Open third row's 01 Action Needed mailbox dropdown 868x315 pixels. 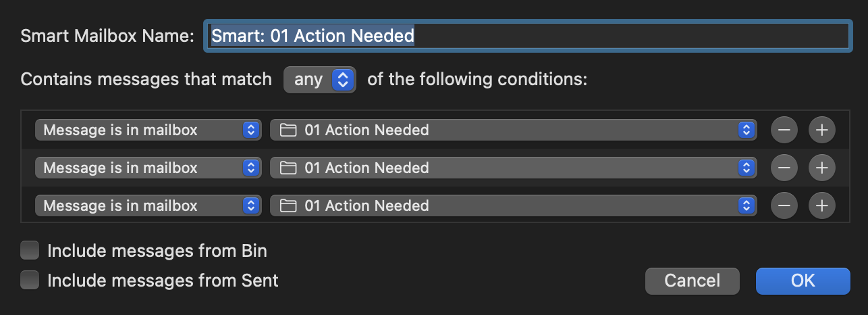coord(512,205)
